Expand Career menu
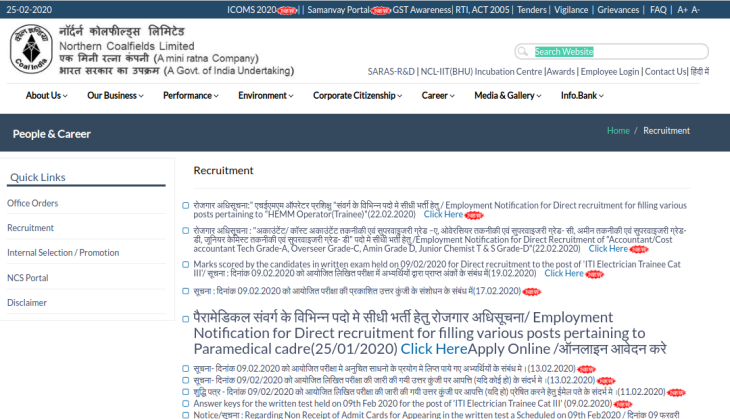Viewport: 730px width, 419px height. 438,95
